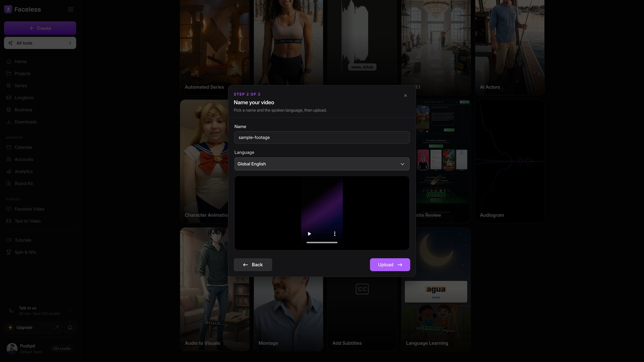Viewport: 644px width, 362px height.
Task: Collapse sidebar with the panel icon
Action: pyautogui.click(x=71, y=9)
